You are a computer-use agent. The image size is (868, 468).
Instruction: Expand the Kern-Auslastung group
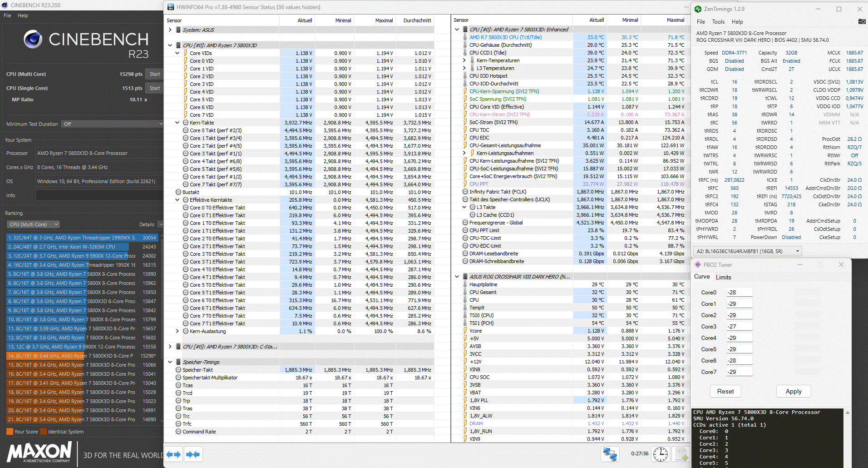tap(178, 331)
